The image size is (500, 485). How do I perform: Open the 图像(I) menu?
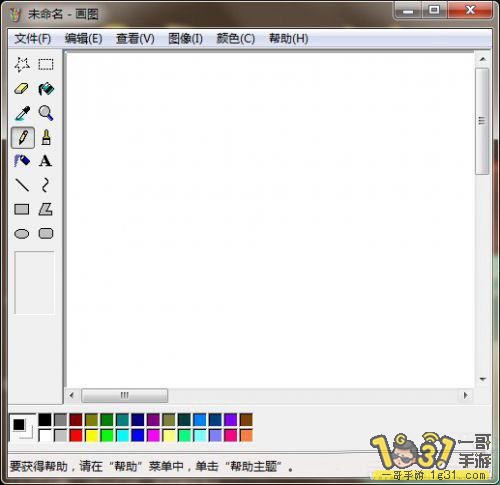point(185,39)
